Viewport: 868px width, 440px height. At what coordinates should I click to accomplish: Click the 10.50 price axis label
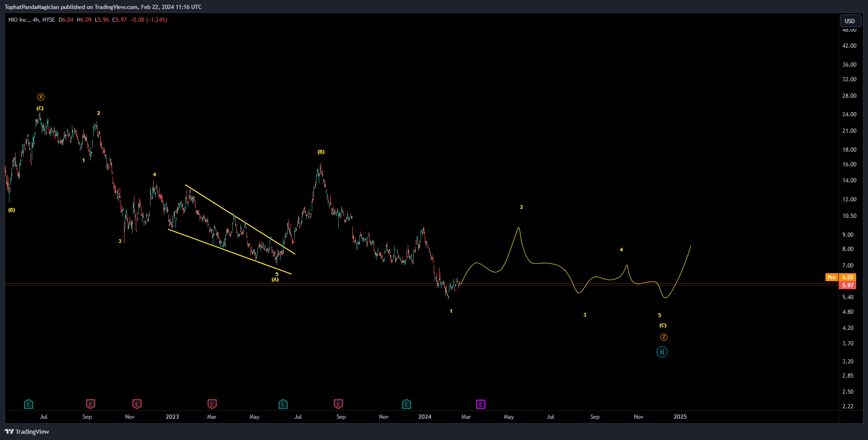(849, 216)
